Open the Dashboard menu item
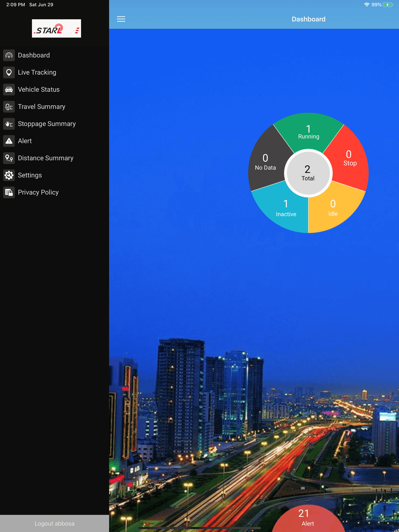The image size is (399, 532). pyautogui.click(x=54, y=55)
